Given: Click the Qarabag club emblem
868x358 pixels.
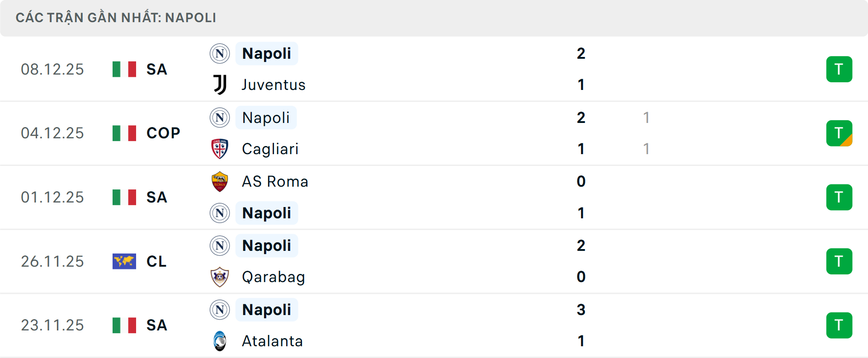Looking at the screenshot, I should tap(220, 277).
